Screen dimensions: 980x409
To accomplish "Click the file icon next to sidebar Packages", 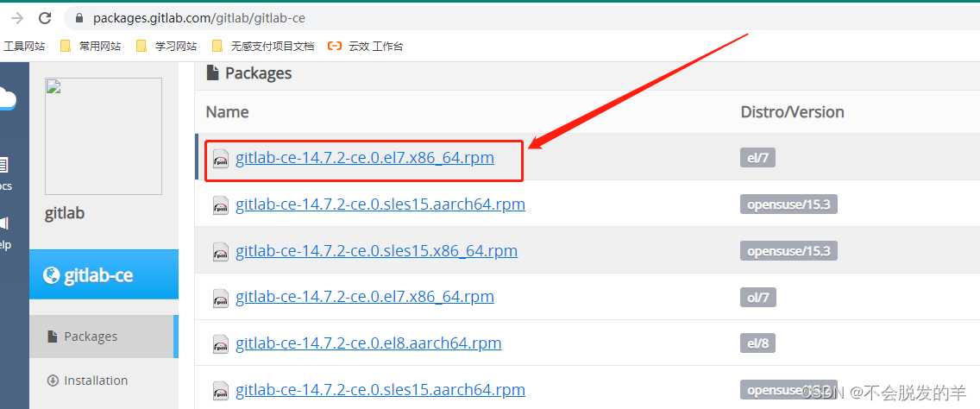I will 53,337.
